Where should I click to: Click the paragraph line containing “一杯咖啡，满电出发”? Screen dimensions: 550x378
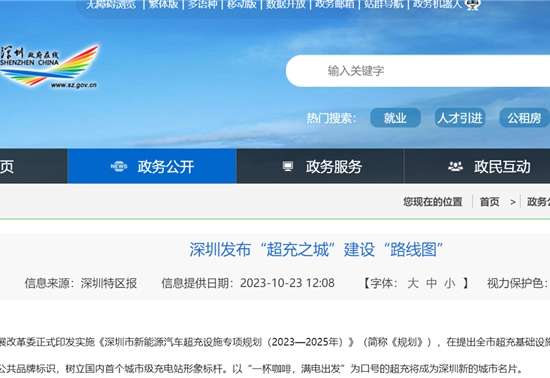click(261, 369)
